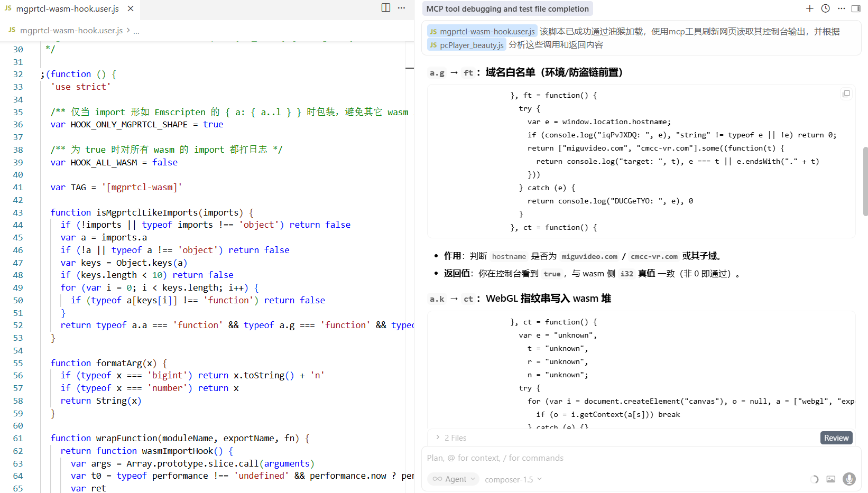This screenshot has width=868, height=493.
Task: Toggle the chat side panel layout icon
Action: [856, 8]
